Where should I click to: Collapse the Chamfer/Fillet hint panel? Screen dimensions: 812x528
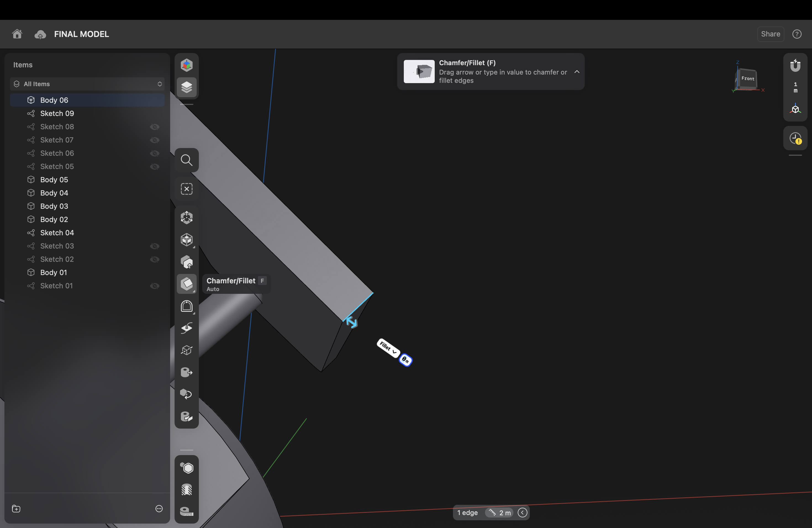(577, 72)
